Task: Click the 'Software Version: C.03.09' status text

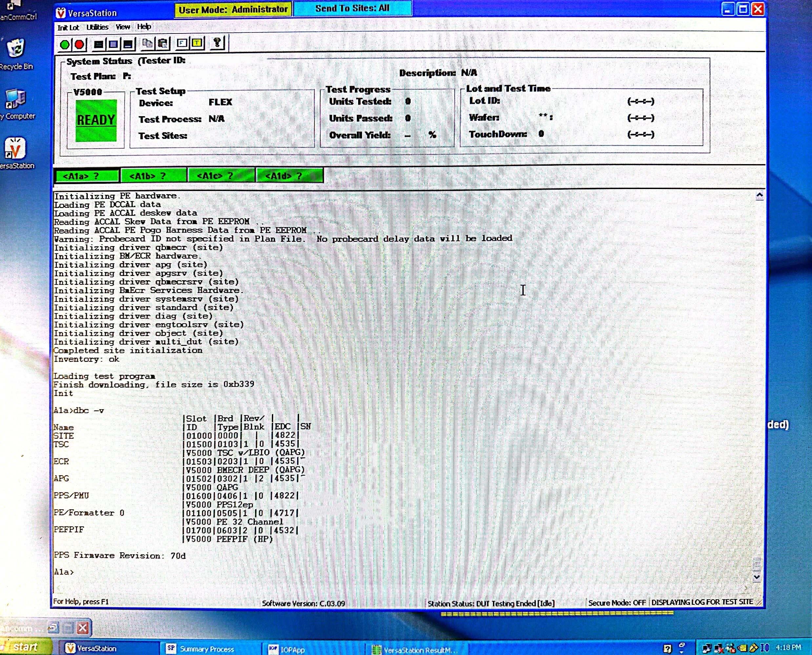Action: pos(303,603)
